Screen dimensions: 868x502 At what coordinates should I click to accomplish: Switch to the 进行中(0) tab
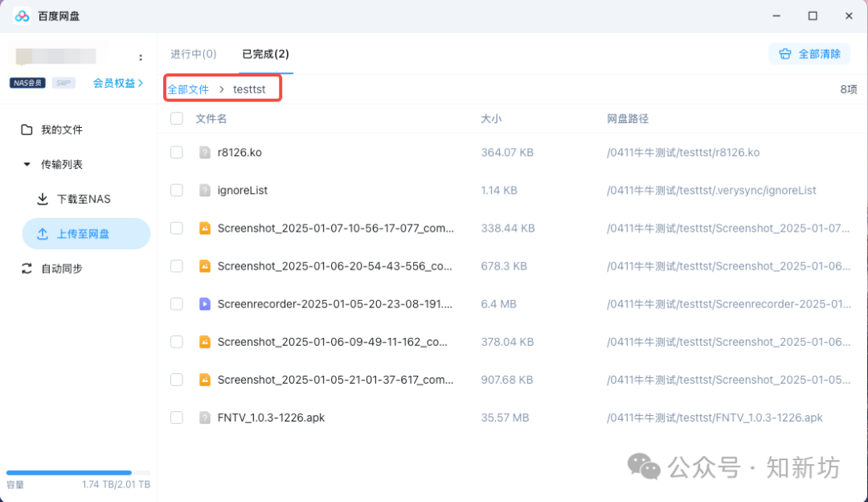(x=193, y=54)
